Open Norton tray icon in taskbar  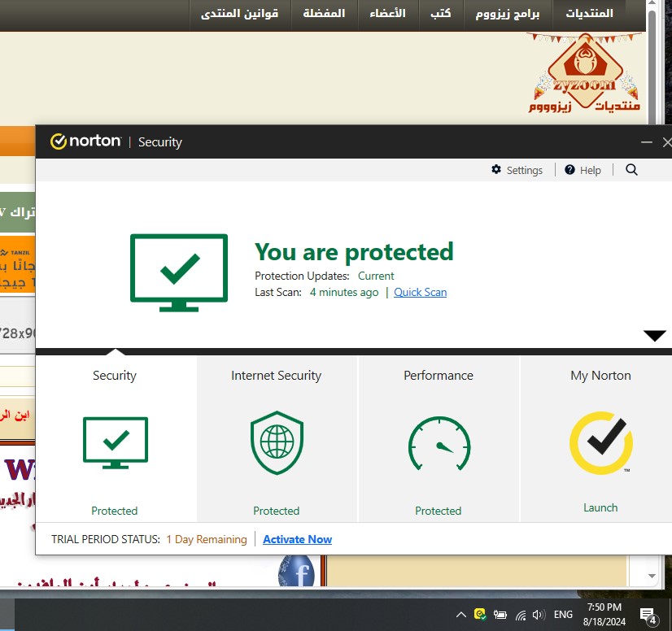tap(480, 614)
